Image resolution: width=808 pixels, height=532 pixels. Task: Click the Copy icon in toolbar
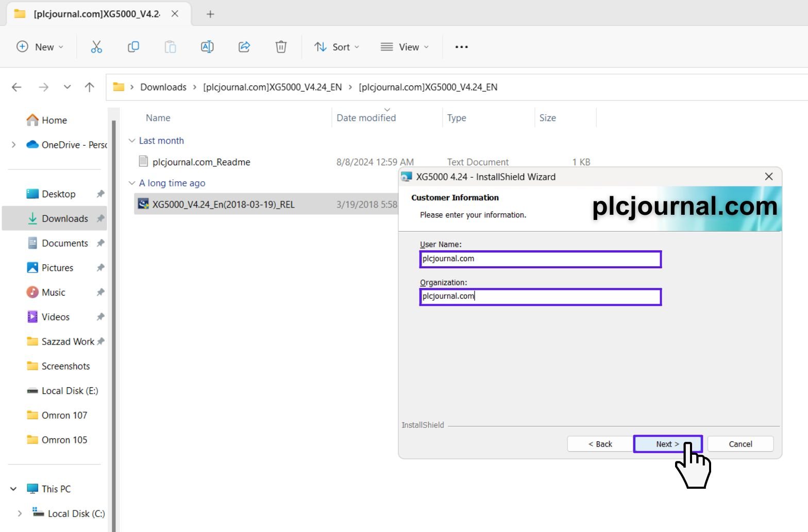(133, 47)
